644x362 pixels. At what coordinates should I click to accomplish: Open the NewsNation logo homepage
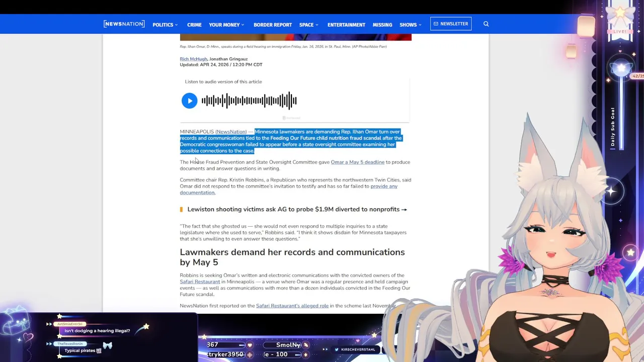pos(124,24)
